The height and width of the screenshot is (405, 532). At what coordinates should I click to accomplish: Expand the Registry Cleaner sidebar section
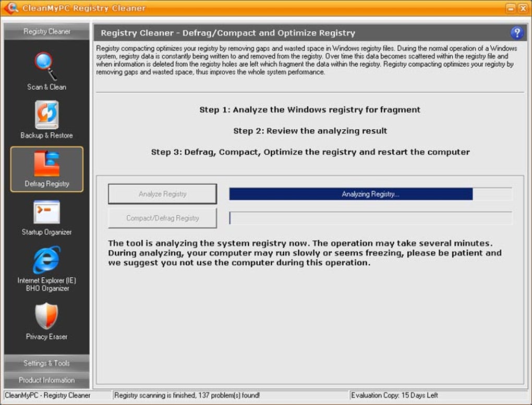pos(47,32)
